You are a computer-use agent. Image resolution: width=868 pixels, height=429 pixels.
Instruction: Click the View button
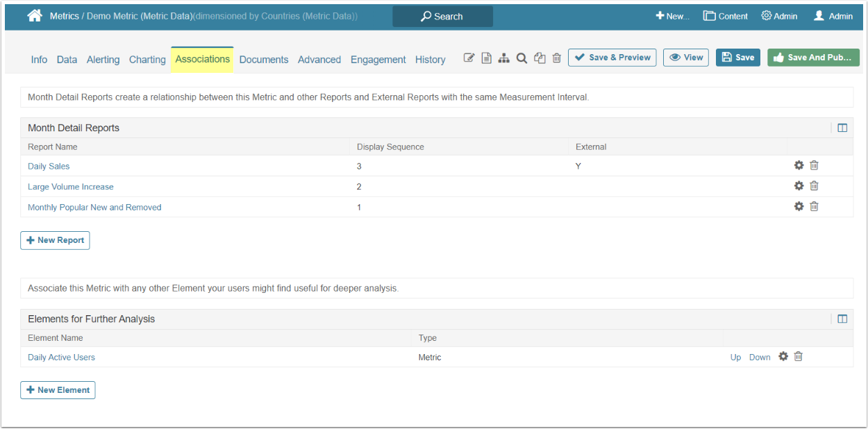685,58
